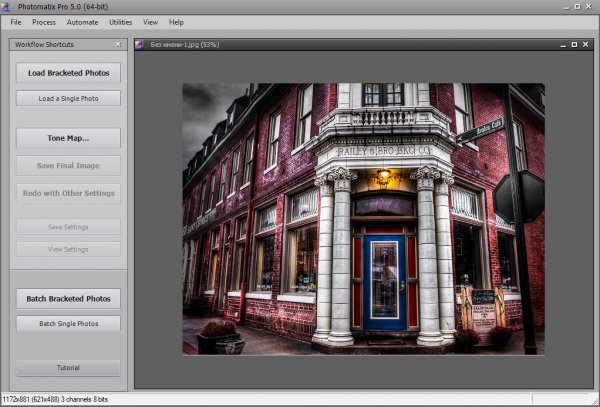Image resolution: width=600 pixels, height=407 pixels.
Task: Open the Utilities menu
Action: [121, 22]
